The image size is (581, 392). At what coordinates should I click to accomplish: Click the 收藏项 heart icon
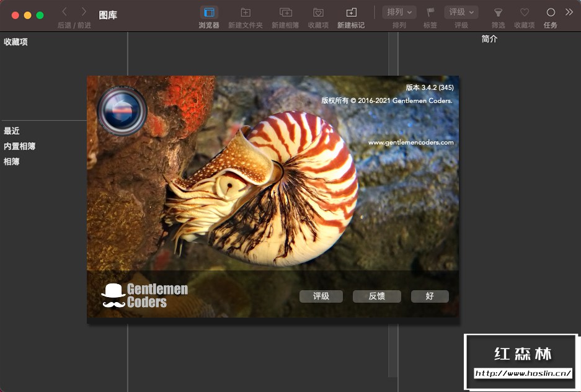[x=525, y=12]
